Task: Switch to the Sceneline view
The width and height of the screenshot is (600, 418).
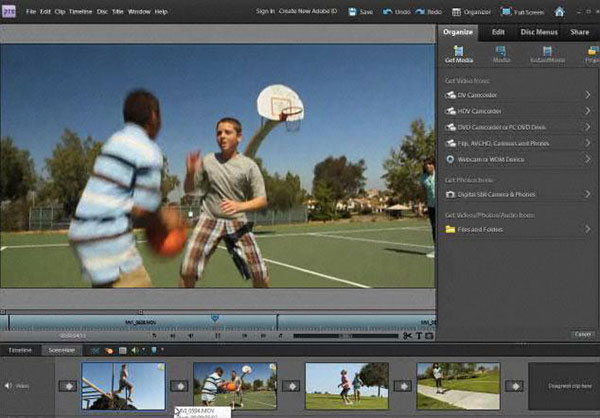Action: [62, 351]
